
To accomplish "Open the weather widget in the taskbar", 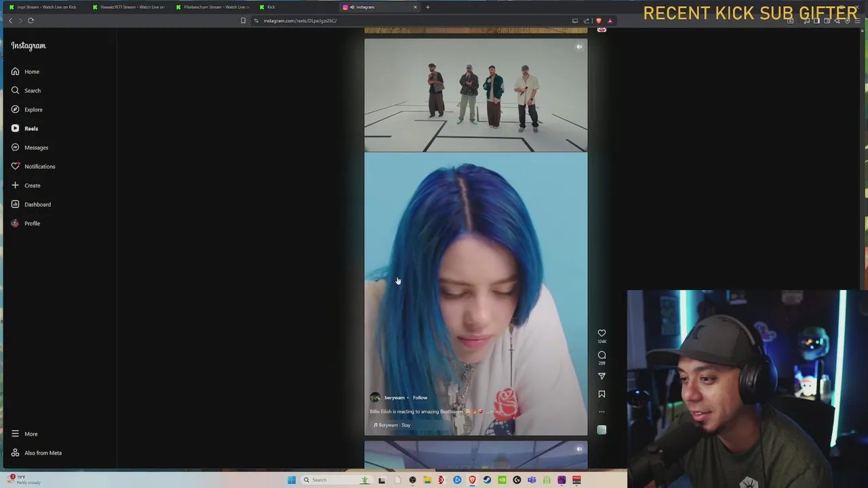I will pos(24,479).
